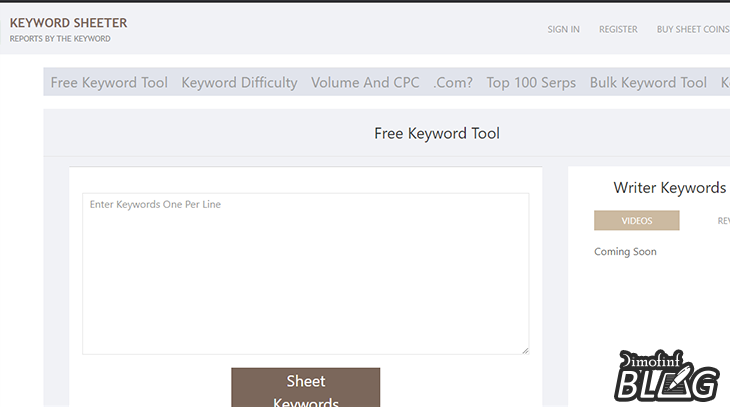Image resolution: width=730 pixels, height=407 pixels.
Task: Click the Writer Keywords heading
Action: pyautogui.click(x=669, y=188)
